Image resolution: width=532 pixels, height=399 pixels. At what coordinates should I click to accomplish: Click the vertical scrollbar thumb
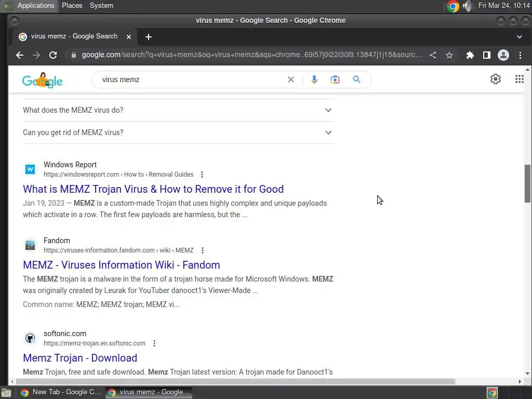pyautogui.click(x=527, y=183)
